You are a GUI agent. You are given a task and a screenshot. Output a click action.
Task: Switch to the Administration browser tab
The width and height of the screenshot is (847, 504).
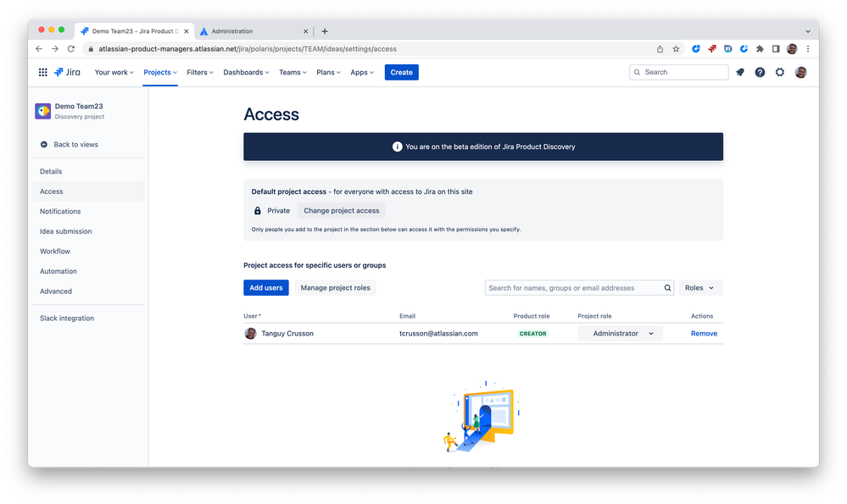(x=254, y=31)
